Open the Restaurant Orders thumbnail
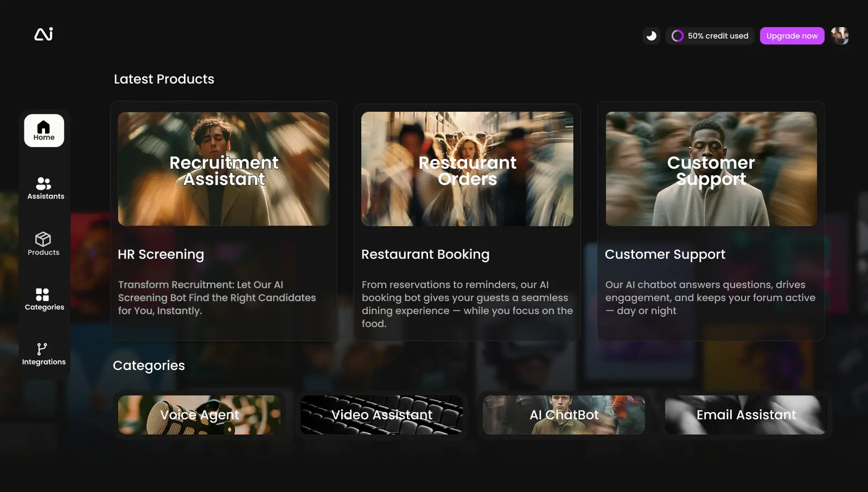This screenshot has width=868, height=492. pos(467,169)
